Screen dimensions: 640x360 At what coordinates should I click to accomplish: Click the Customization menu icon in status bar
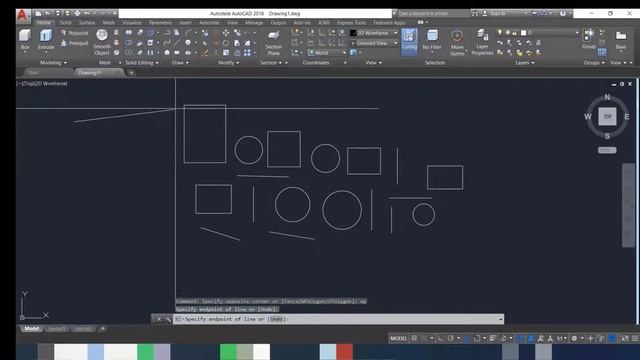(635, 338)
